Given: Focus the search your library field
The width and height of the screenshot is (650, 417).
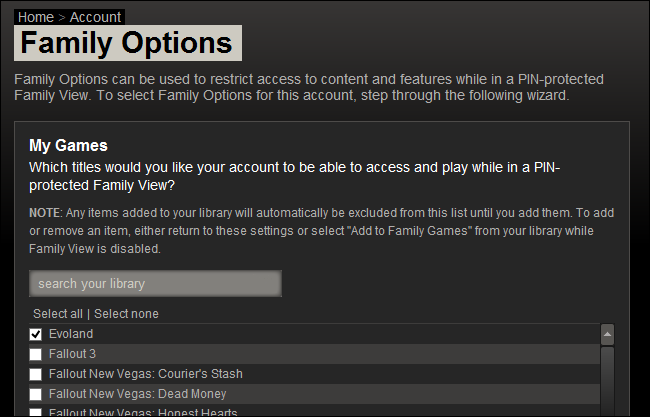Looking at the screenshot, I should pyautogui.click(x=155, y=284).
